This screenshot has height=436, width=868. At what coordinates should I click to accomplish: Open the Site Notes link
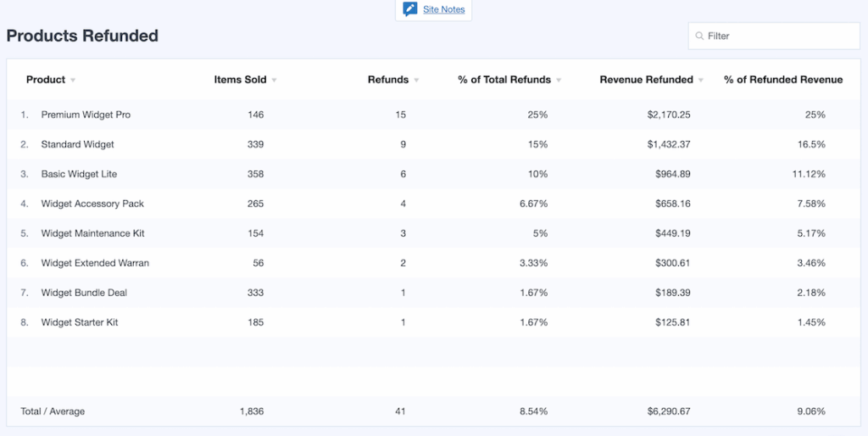[x=443, y=9]
